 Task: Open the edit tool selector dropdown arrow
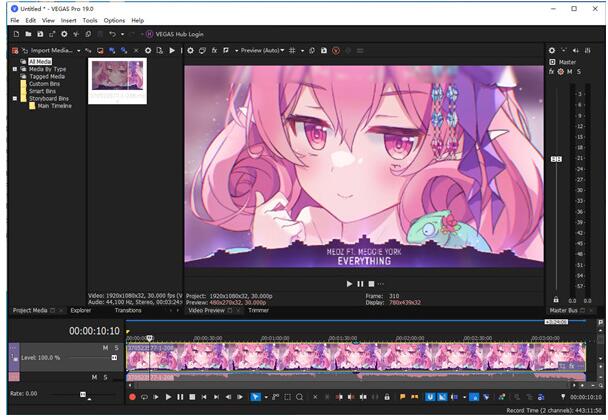(266, 397)
